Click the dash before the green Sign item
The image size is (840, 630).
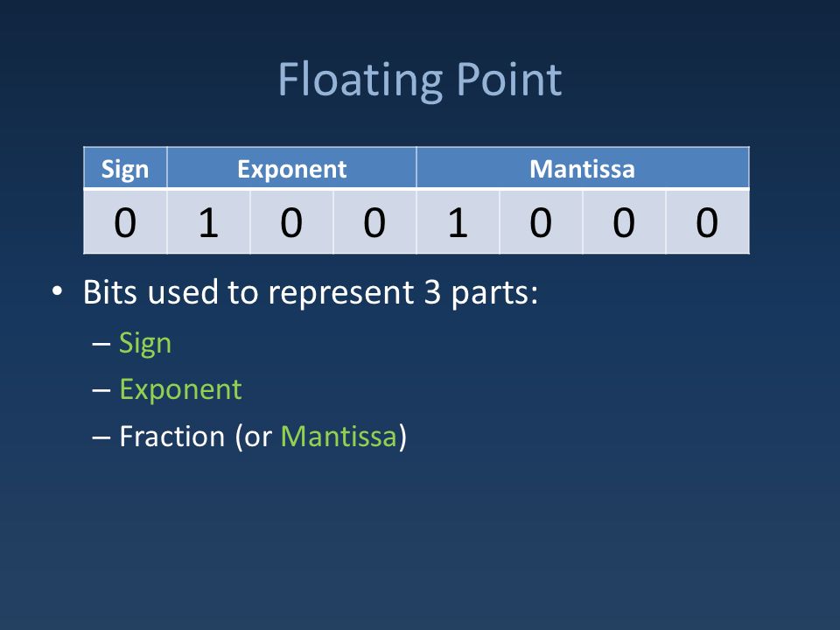pos(101,343)
